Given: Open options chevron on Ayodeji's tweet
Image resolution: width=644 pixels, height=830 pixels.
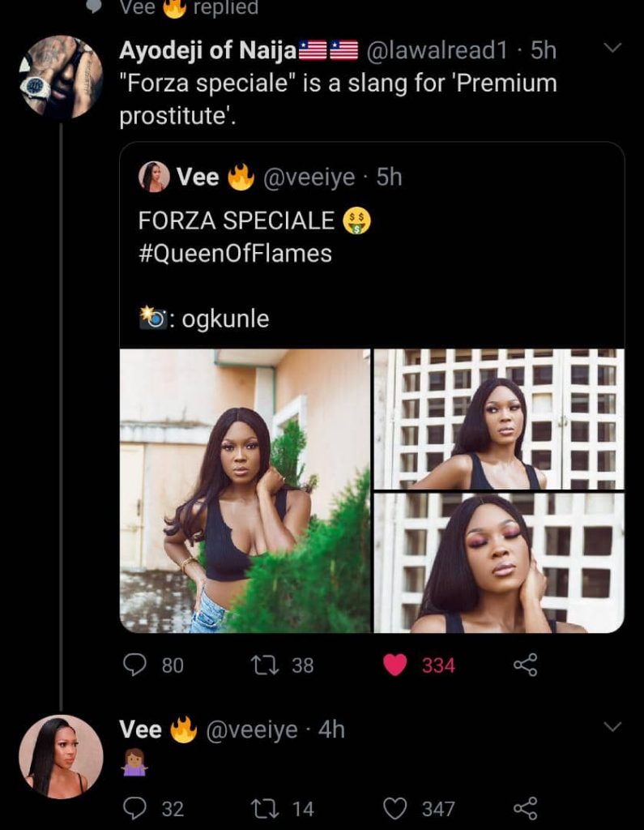Looking at the screenshot, I should (613, 49).
